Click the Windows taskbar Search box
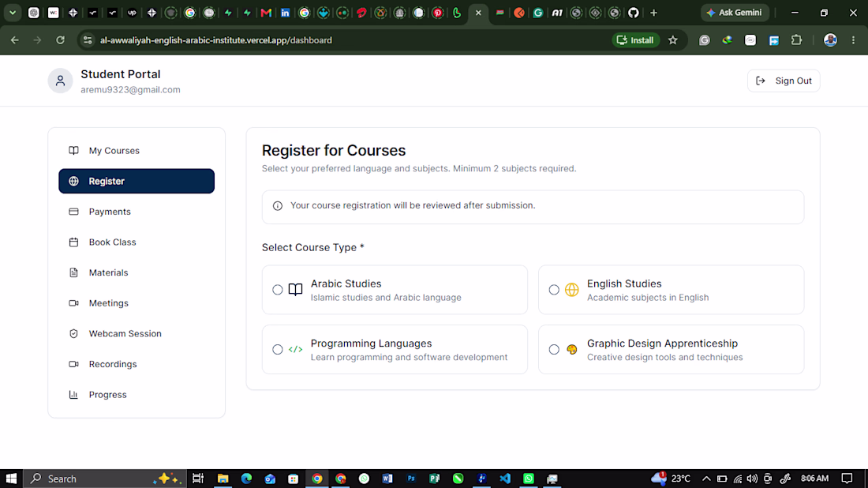The height and width of the screenshot is (488, 868). [105, 479]
